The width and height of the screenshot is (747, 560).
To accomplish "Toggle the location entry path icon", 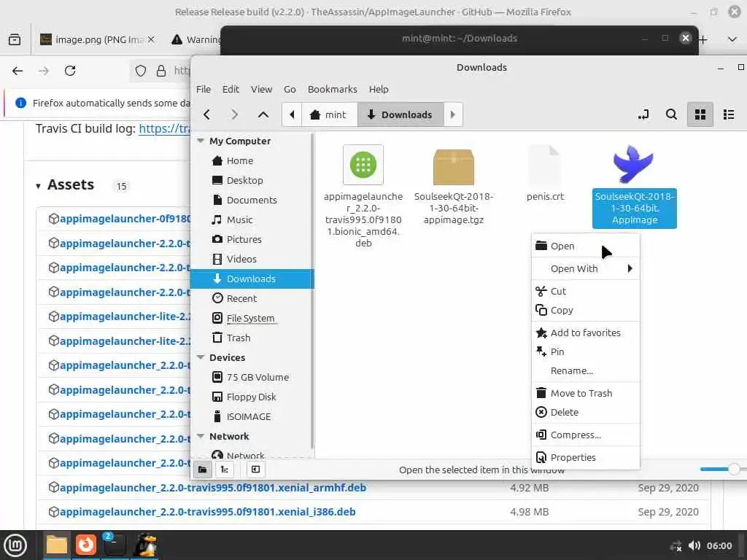I will (643, 114).
